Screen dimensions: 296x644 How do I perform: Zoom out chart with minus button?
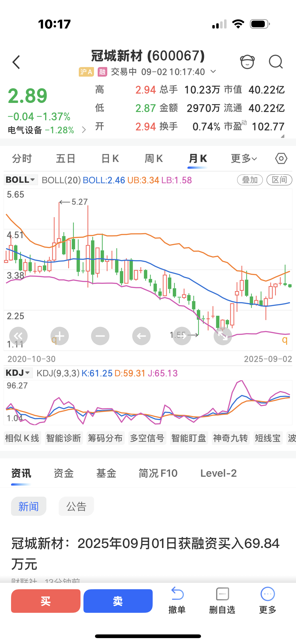pyautogui.click(x=100, y=336)
